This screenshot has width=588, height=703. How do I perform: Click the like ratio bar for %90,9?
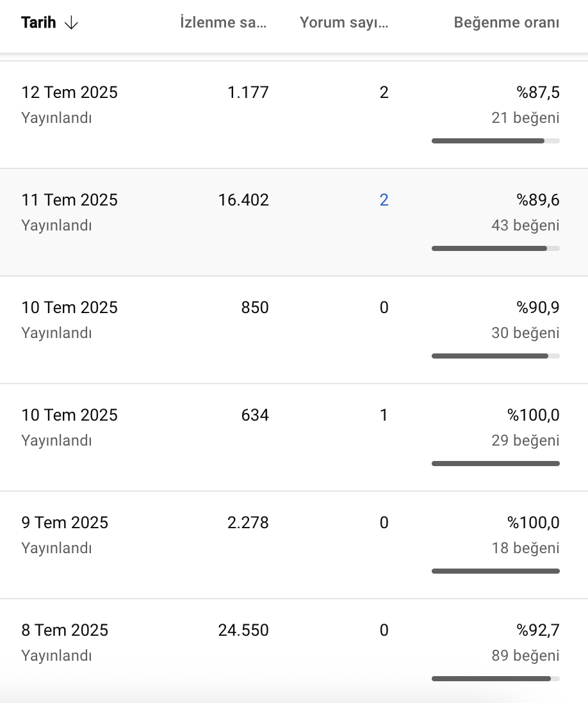point(496,356)
